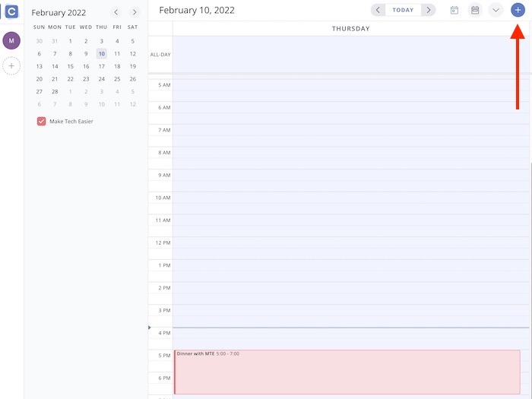Viewport: 532px width, 399px height.
Task: Open the purple M account avatar
Action: click(x=11, y=41)
